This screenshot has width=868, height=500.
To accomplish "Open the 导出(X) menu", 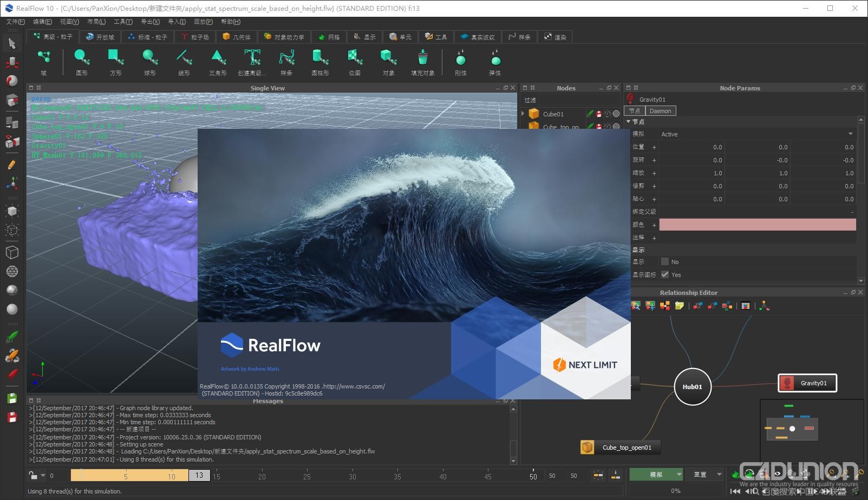I will 150,22.
